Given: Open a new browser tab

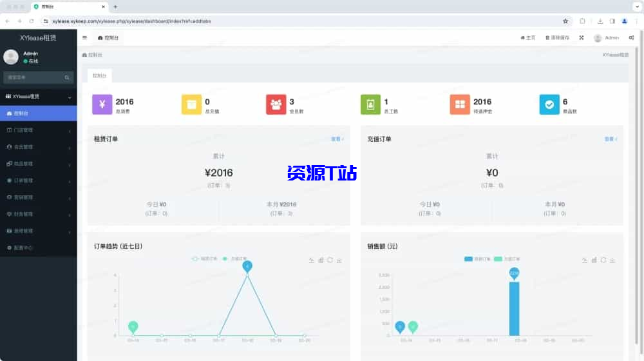Looking at the screenshot, I should [115, 6].
